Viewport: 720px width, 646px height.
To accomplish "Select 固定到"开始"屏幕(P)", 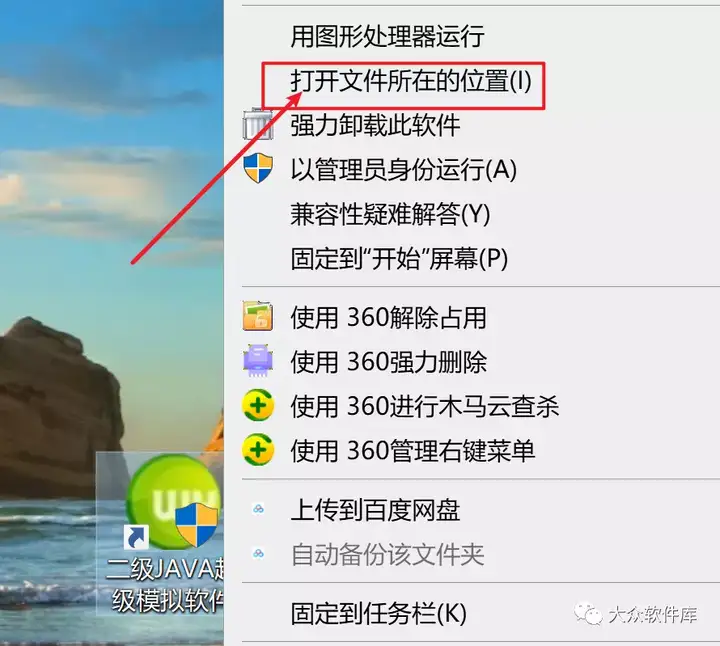I will pyautogui.click(x=399, y=258).
